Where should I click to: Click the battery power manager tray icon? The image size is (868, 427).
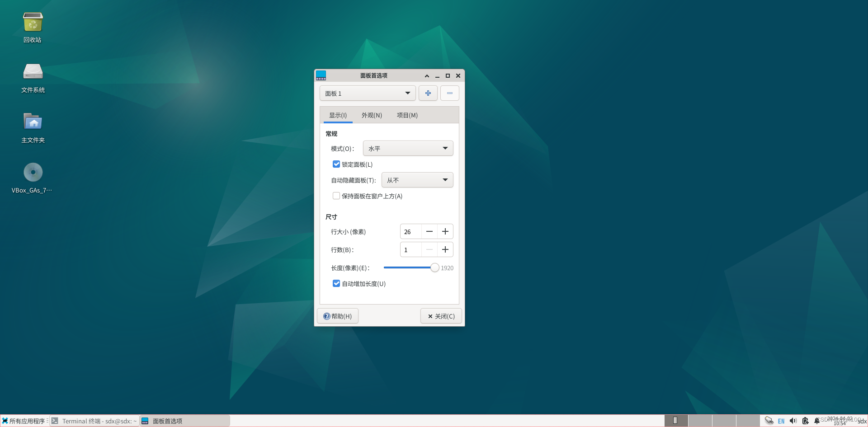(x=805, y=421)
